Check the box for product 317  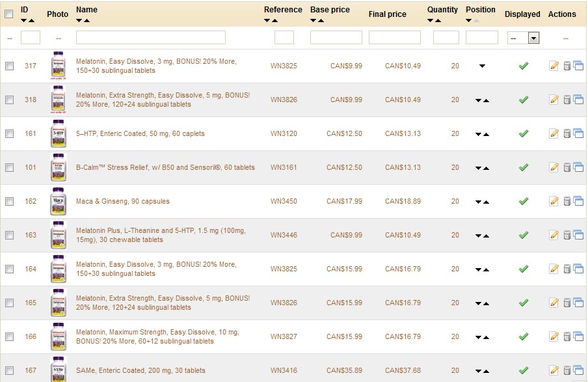[9, 66]
